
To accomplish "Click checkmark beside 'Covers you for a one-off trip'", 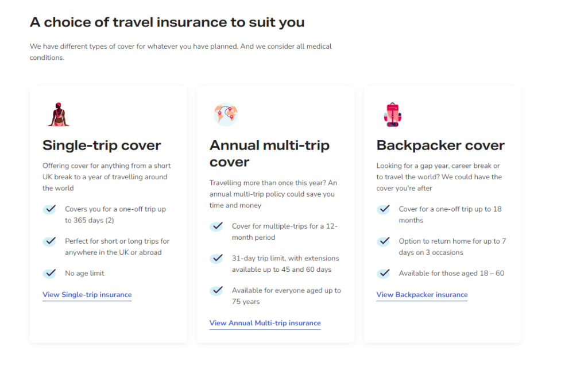I will [x=49, y=209].
